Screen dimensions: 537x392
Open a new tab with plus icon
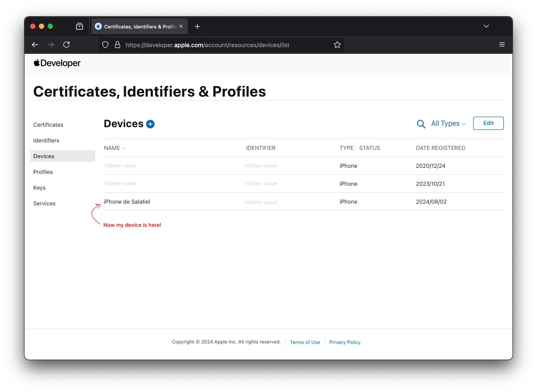[x=197, y=27]
